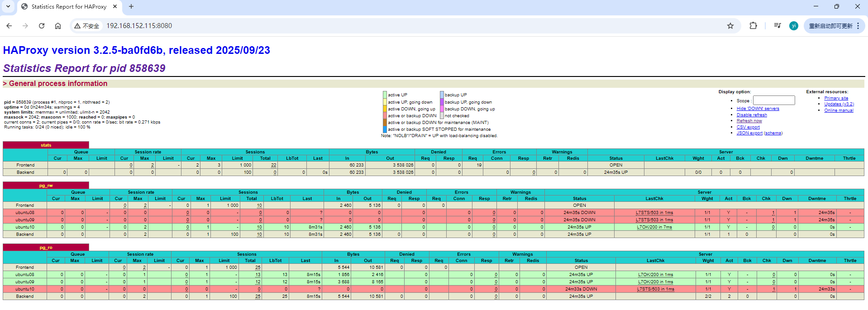The width and height of the screenshot is (868, 310).
Task: Reload the page with refresh icon
Action: click(42, 26)
